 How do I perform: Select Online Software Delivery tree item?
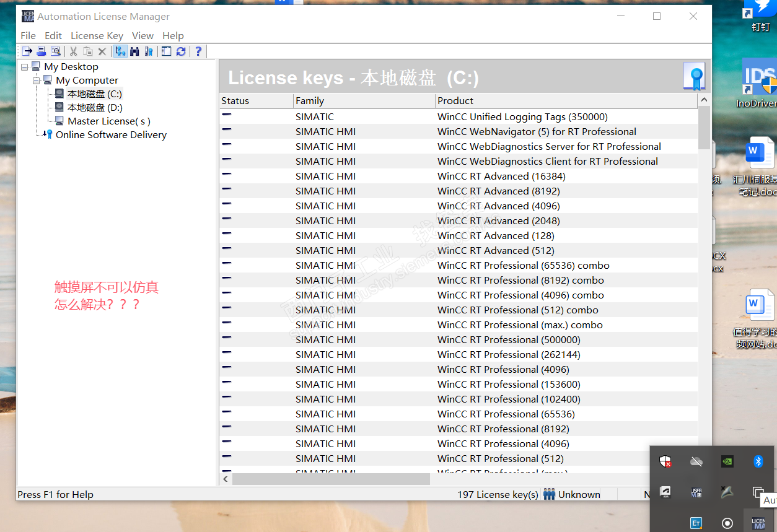pos(111,134)
